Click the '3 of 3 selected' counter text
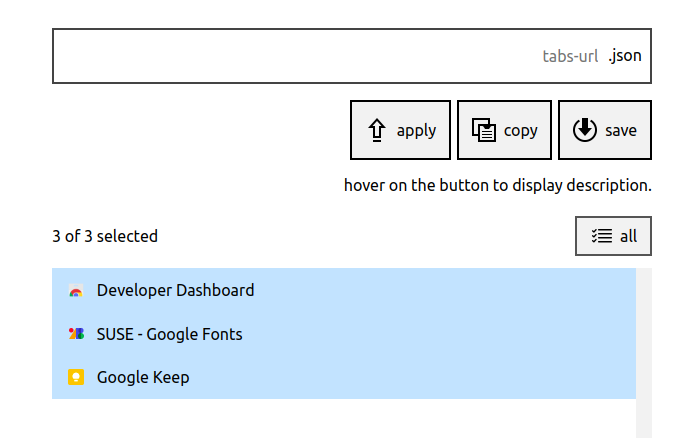 [x=105, y=236]
